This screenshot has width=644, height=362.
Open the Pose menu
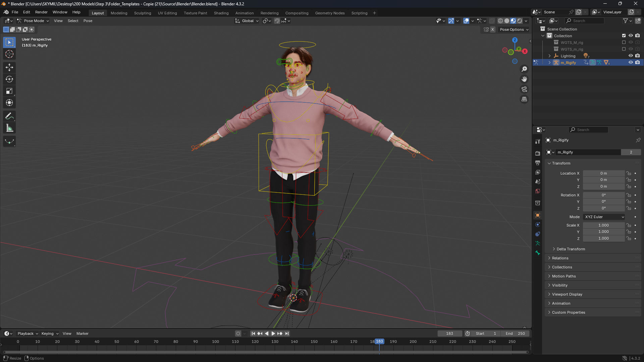tap(88, 21)
